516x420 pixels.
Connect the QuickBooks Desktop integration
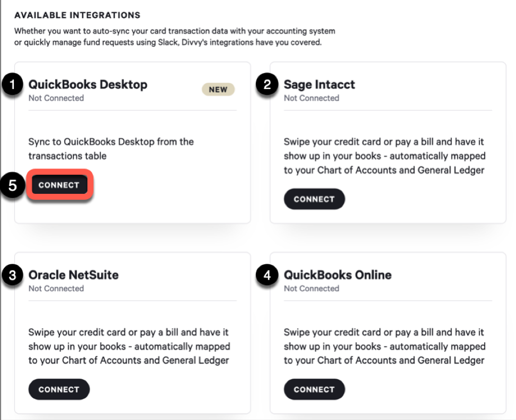click(59, 185)
